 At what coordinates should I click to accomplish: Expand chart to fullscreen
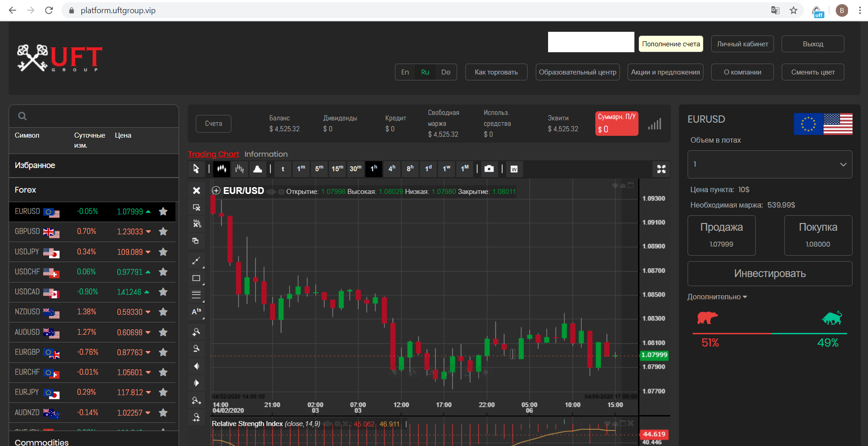tap(661, 169)
